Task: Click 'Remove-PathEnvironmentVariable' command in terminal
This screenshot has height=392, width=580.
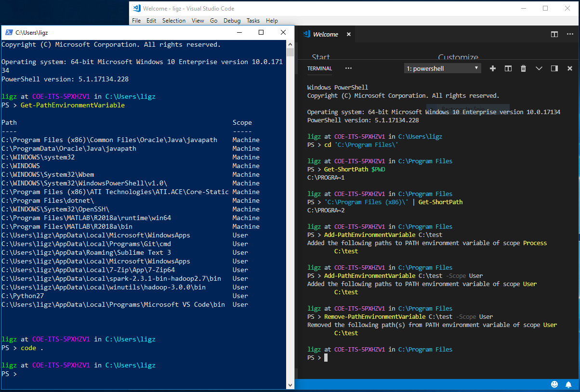Action: point(375,317)
